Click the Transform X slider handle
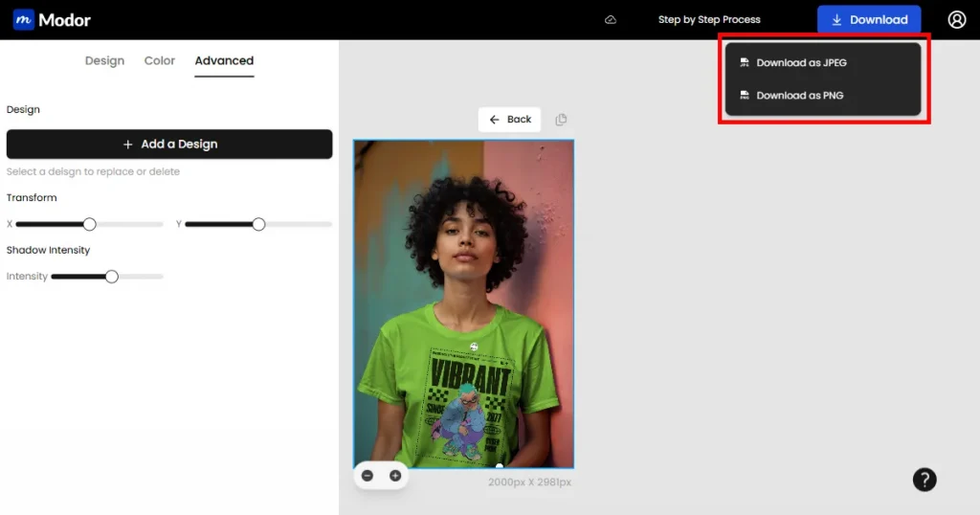The width and height of the screenshot is (980, 515). [89, 224]
